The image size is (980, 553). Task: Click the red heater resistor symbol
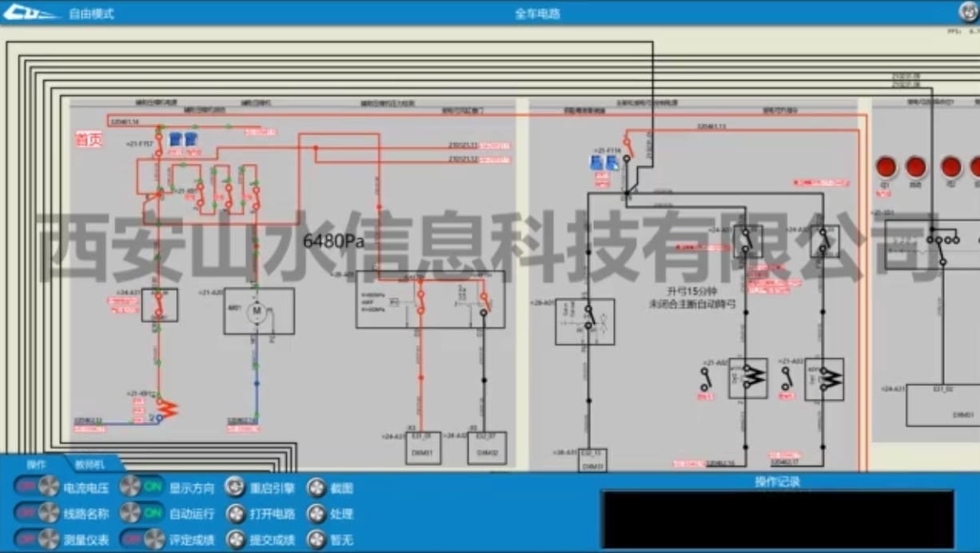coord(168,408)
